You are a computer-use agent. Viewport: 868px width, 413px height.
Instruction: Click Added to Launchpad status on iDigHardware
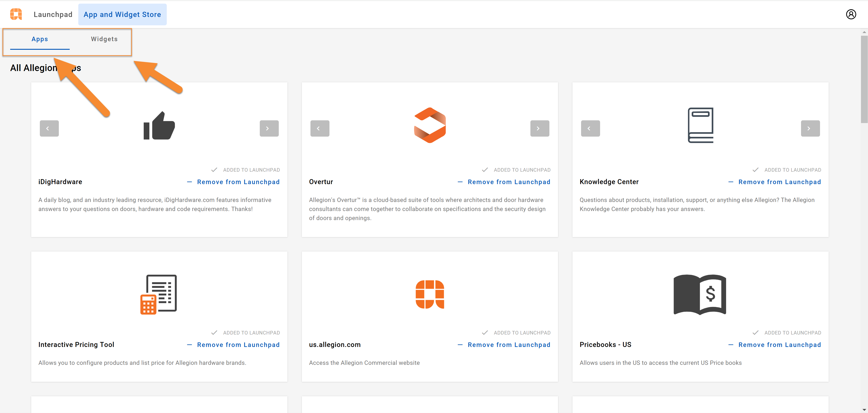(x=246, y=170)
